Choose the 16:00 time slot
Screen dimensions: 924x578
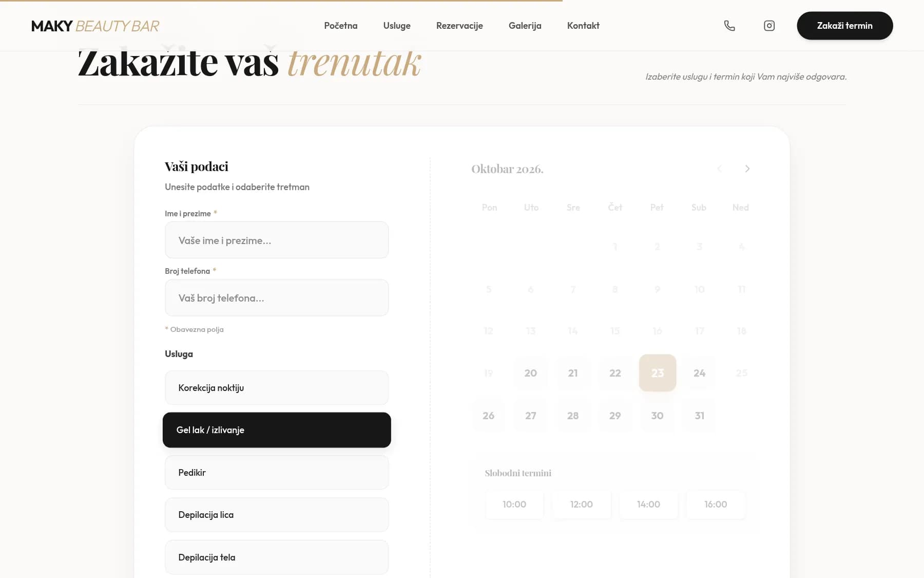716,505
